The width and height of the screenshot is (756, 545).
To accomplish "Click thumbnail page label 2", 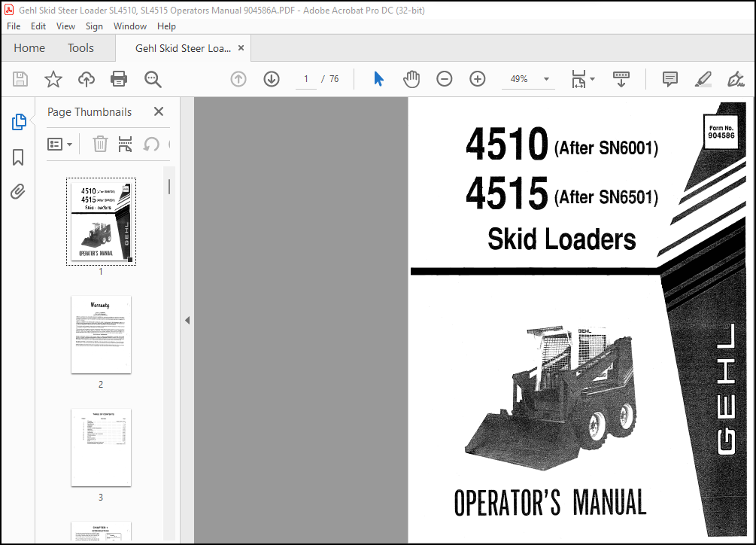I will point(101,385).
